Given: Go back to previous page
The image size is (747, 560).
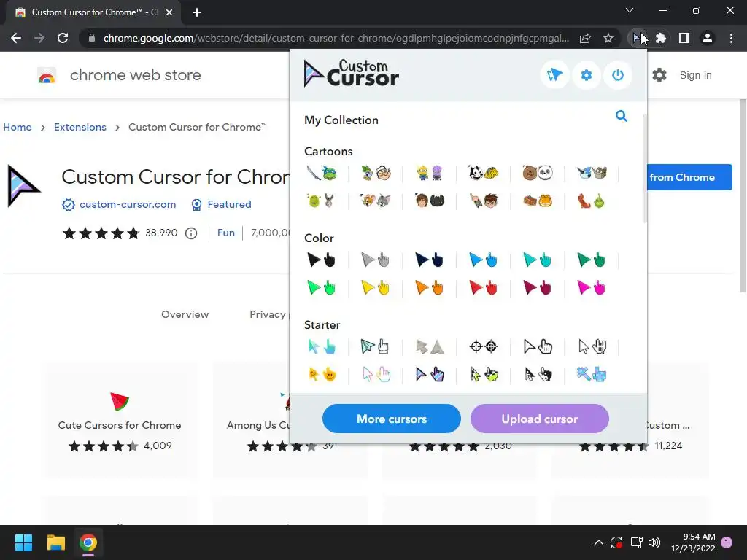Looking at the screenshot, I should (16, 38).
